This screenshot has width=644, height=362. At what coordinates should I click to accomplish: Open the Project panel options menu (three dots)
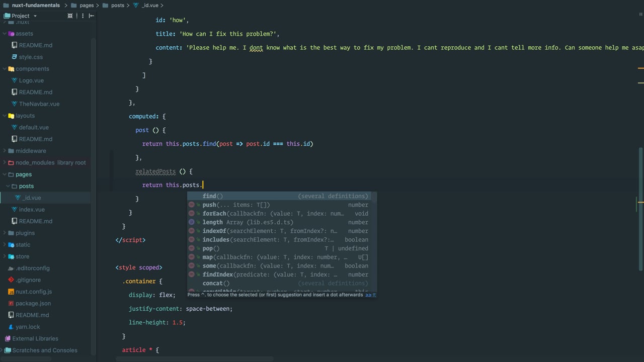(83, 16)
